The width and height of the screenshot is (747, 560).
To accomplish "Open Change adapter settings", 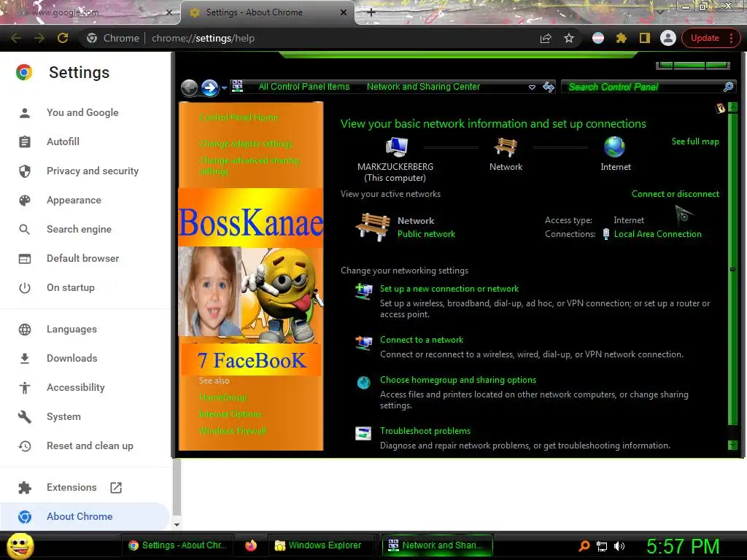I will pos(246,144).
